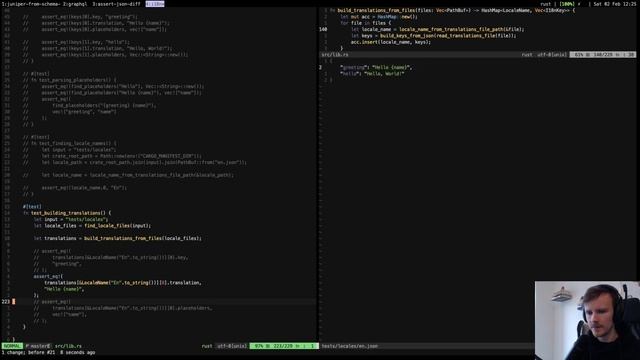The width and height of the screenshot is (640, 360).
Task: Switch to tmux window 1:juniper-from-schema
Action: [31, 4]
